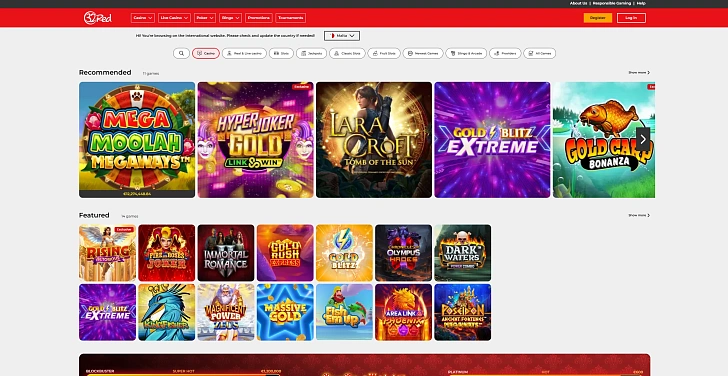
Task: Open the Help link
Action: (641, 3)
